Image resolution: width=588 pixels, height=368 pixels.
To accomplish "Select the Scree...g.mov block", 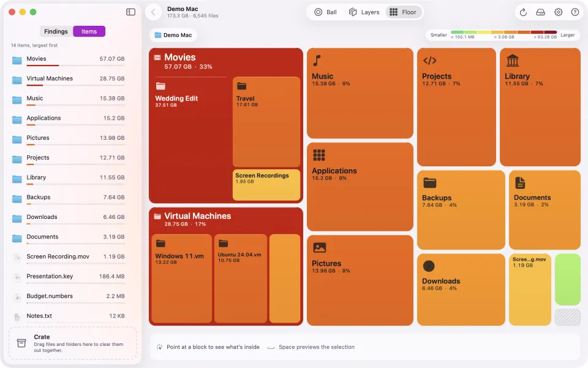I will [530, 289].
